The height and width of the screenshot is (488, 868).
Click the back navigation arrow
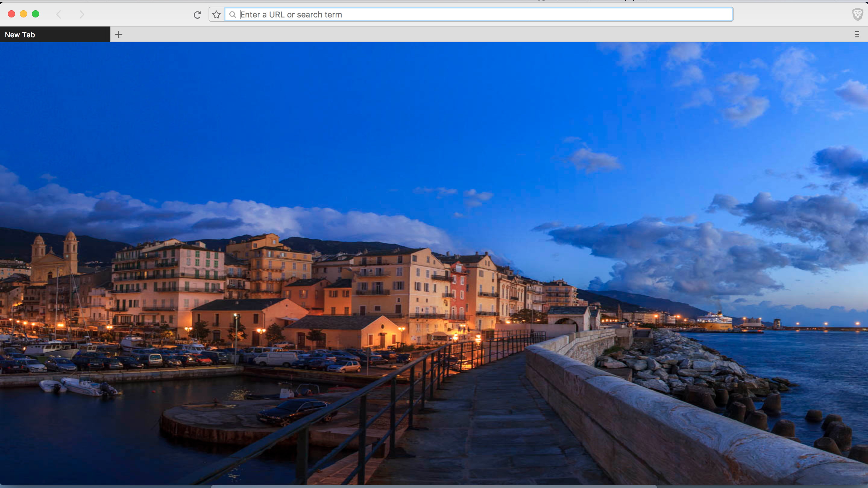coord(59,14)
